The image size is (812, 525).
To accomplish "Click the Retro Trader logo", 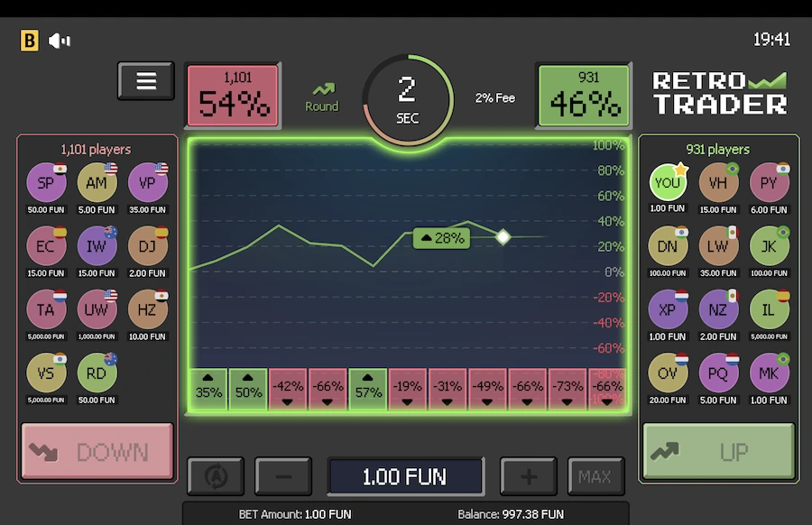I will coord(719,92).
